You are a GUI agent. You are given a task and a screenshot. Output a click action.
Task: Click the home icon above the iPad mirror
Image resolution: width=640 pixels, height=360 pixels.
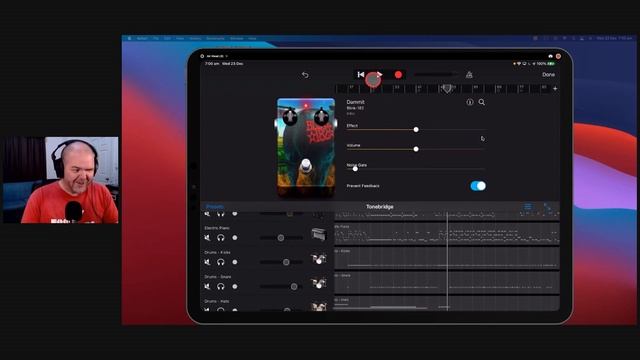[550, 56]
